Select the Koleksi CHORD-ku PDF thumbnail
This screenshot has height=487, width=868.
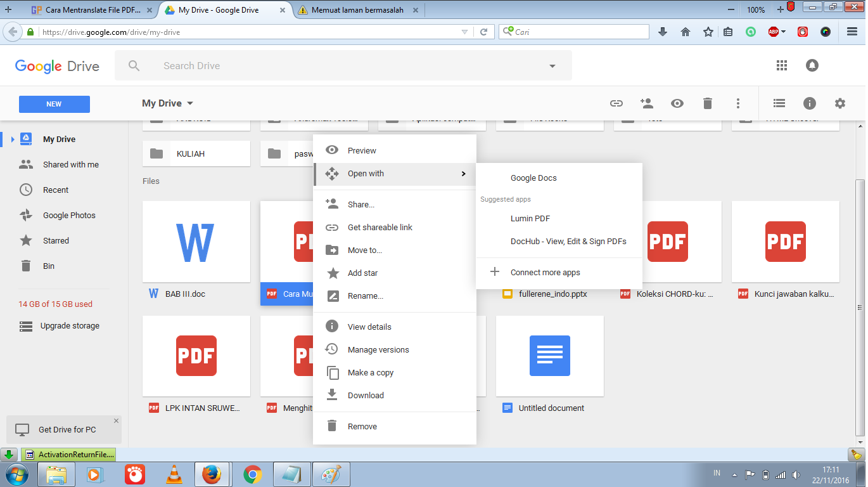click(x=668, y=242)
